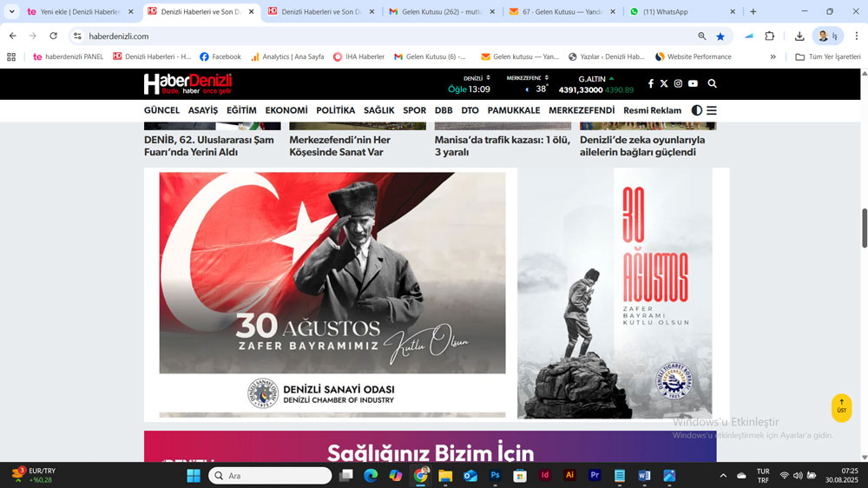Open Windows Start button

pos(194,475)
